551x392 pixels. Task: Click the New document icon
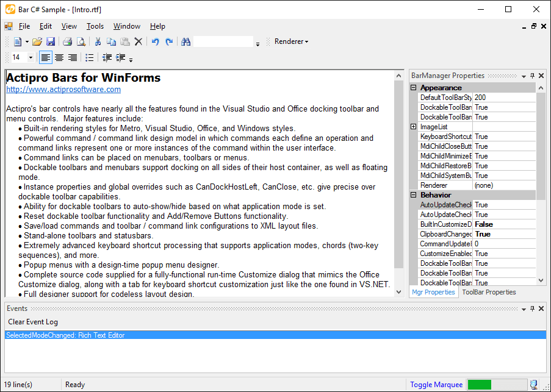pos(18,42)
